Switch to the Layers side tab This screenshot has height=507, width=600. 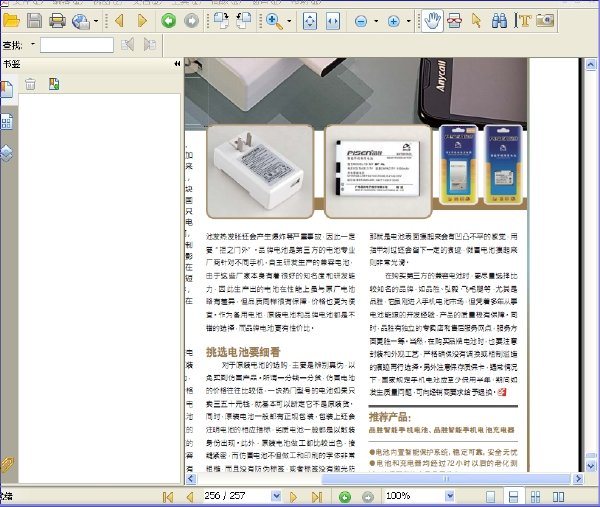(x=7, y=153)
